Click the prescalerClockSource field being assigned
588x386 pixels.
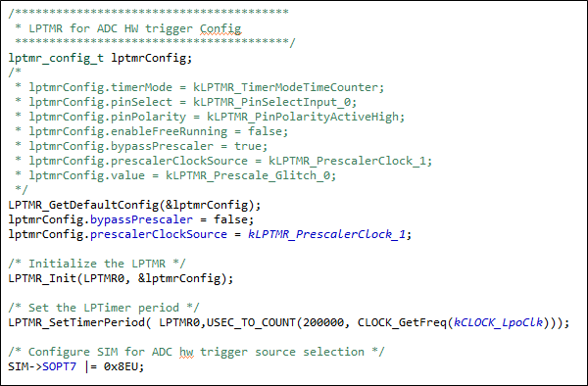[x=159, y=234]
